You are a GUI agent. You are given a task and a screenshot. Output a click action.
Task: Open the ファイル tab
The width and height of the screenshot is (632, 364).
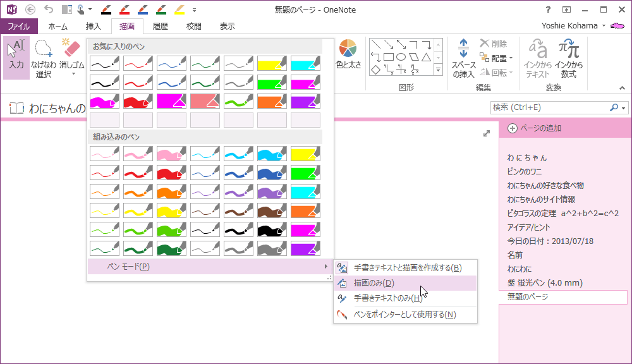click(x=19, y=26)
